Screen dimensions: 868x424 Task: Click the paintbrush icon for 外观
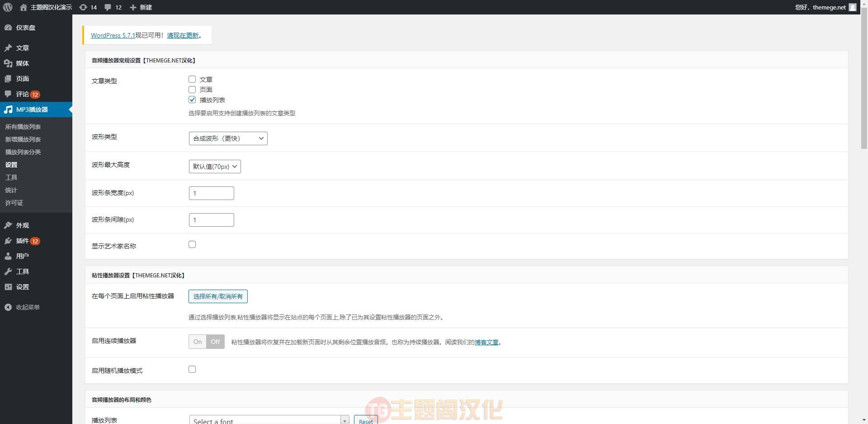[x=8, y=225]
